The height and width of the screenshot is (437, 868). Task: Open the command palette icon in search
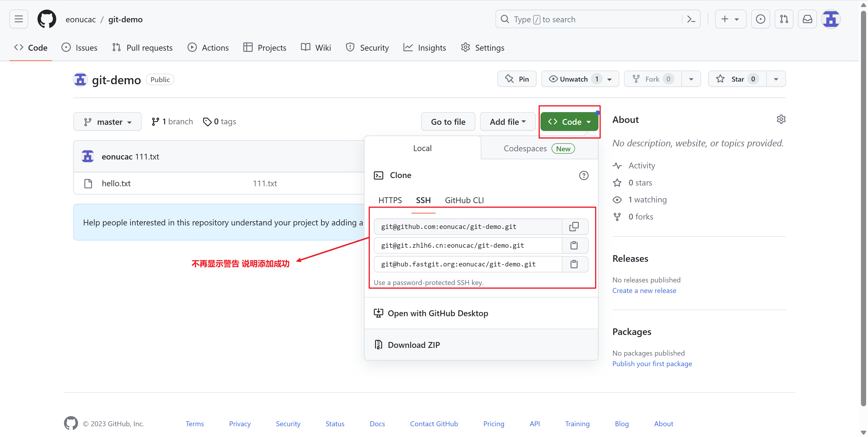point(691,19)
